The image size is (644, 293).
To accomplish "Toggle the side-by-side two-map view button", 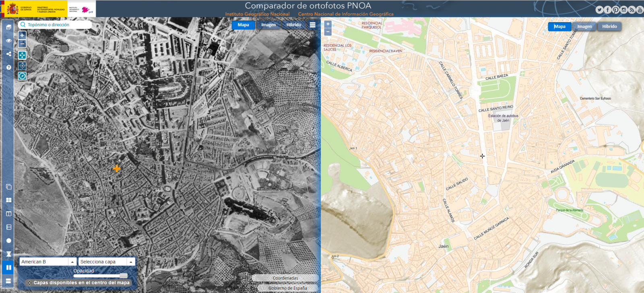I will 8,267.
